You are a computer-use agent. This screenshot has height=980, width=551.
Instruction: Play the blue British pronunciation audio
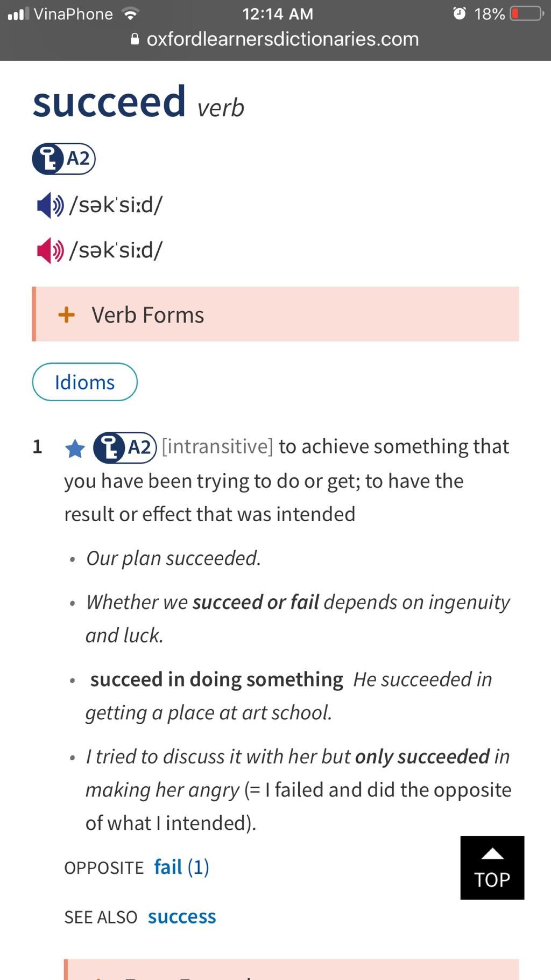50,205
